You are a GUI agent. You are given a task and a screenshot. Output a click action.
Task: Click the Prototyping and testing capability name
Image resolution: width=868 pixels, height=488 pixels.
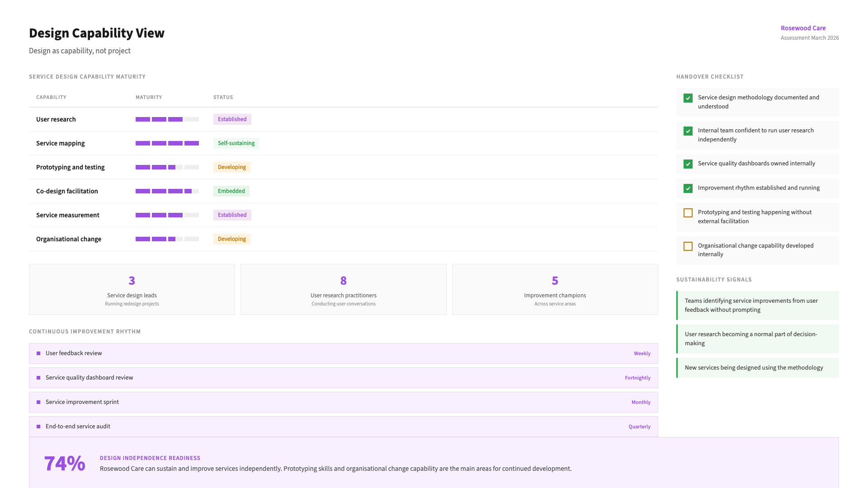pos(71,167)
